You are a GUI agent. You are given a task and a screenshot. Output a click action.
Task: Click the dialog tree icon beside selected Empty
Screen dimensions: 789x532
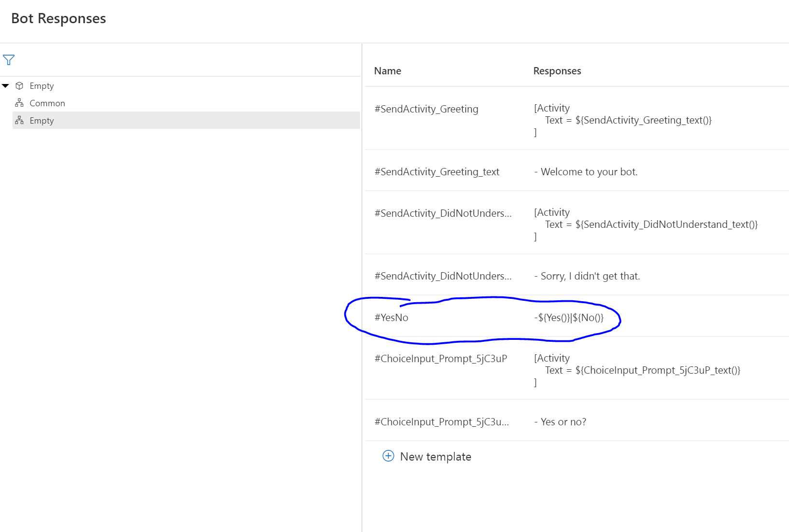pos(19,120)
